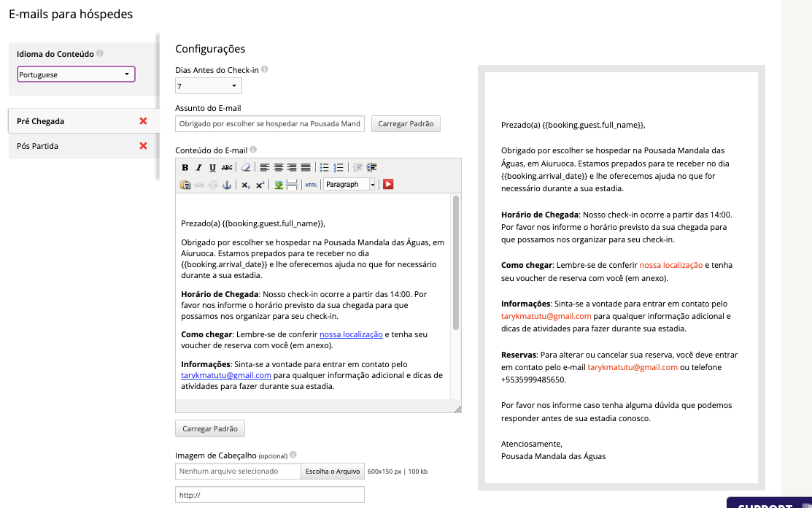The width and height of the screenshot is (812, 508).
Task: Insert a horizontal page break line
Action: (292, 185)
